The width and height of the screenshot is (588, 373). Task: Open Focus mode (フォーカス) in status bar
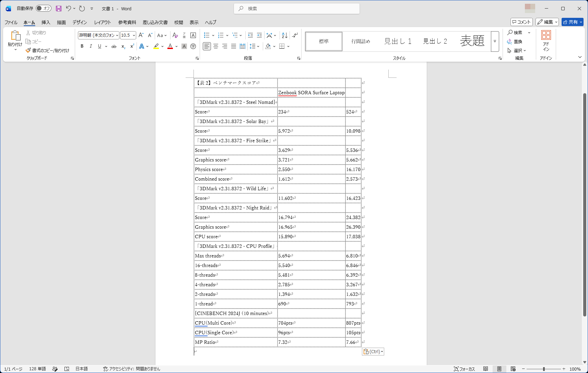(464, 369)
